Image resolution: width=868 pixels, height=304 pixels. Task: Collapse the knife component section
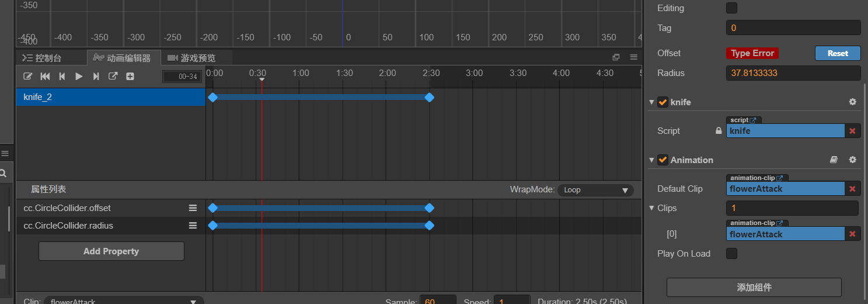652,102
